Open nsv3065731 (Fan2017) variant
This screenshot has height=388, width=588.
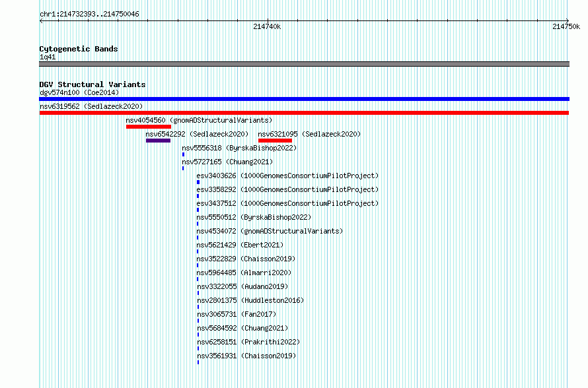[x=237, y=314]
